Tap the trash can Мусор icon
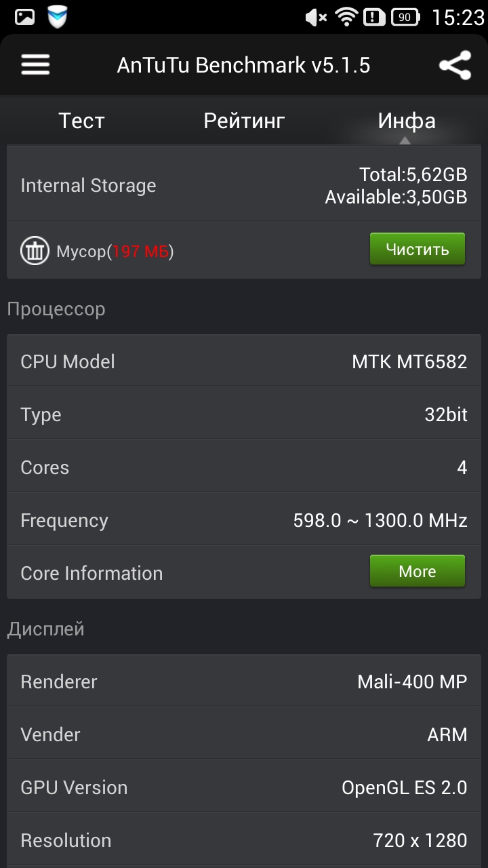The width and height of the screenshot is (488, 868). [35, 251]
